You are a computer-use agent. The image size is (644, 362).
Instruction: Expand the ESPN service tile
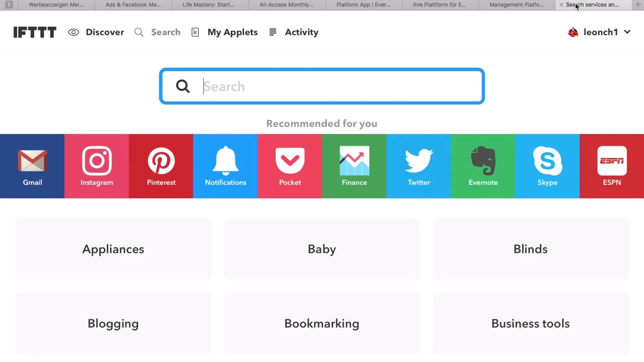tap(612, 166)
